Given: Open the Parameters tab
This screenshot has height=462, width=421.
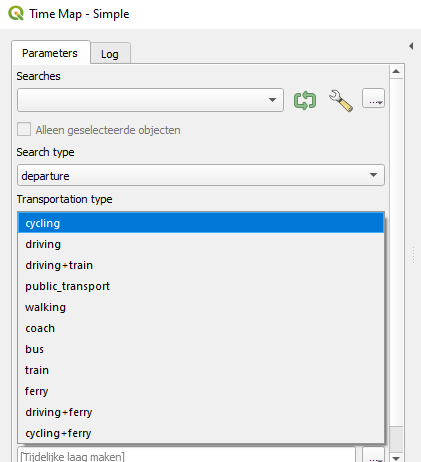Looking at the screenshot, I should pos(50,53).
